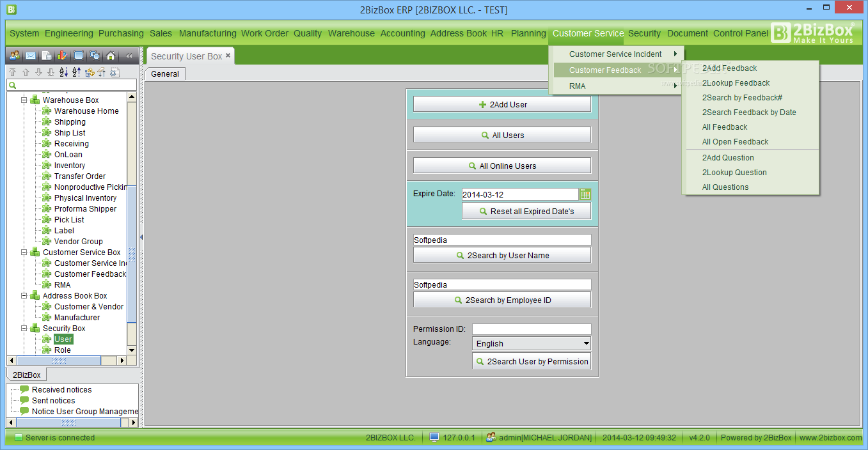
Task: Open the Engineering menu
Action: click(x=69, y=33)
